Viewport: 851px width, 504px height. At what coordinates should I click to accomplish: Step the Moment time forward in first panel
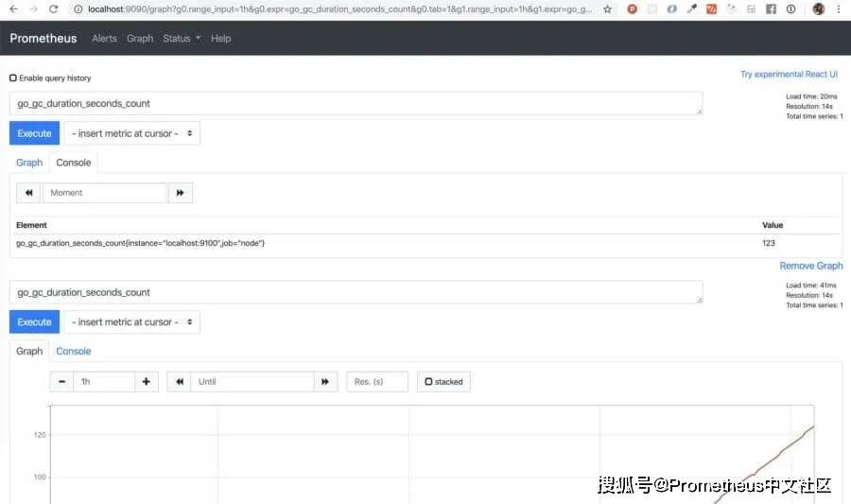180,193
